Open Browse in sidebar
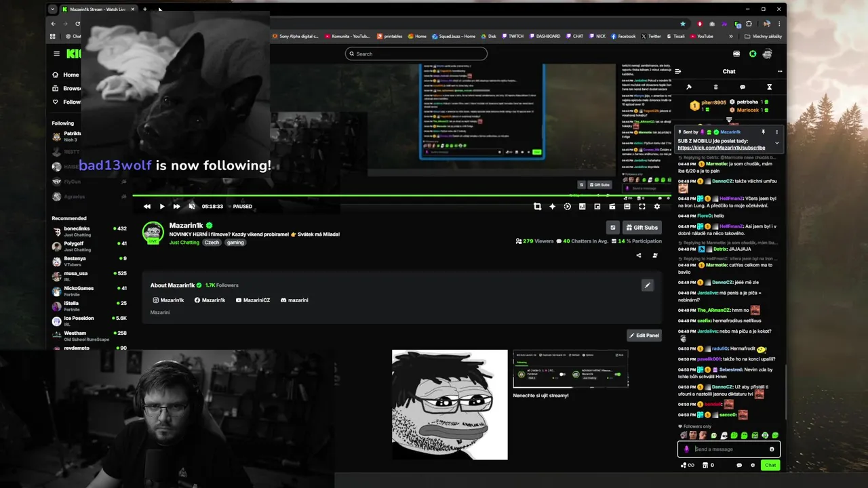This screenshot has width=868, height=488. (66, 88)
